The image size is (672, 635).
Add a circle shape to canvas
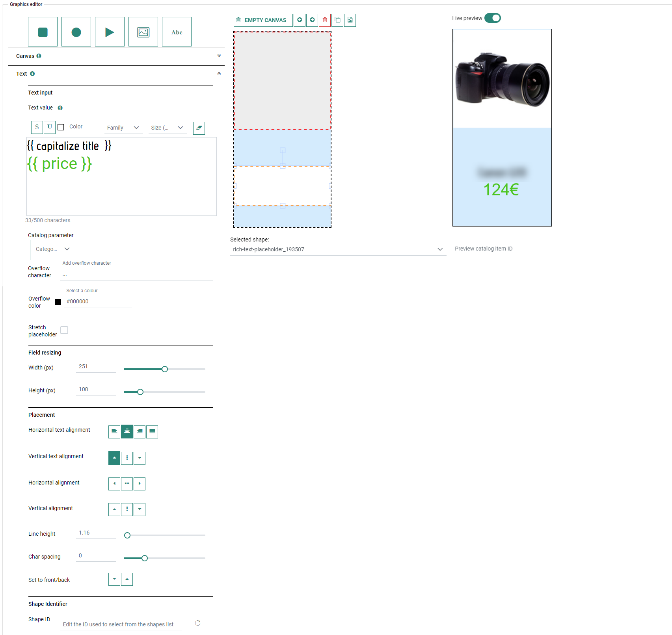pyautogui.click(x=76, y=32)
